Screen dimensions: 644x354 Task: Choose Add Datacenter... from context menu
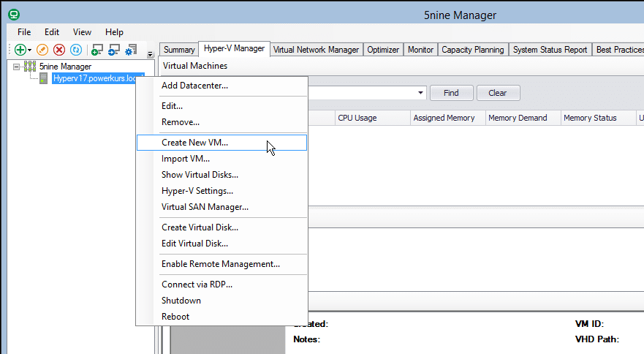tap(221, 86)
